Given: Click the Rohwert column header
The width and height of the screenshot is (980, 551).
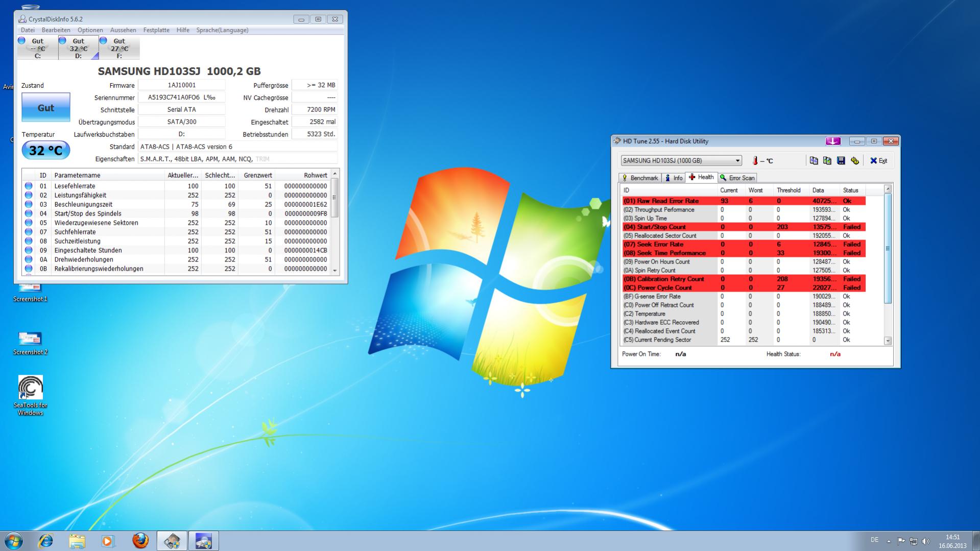Looking at the screenshot, I should pyautogui.click(x=302, y=175).
